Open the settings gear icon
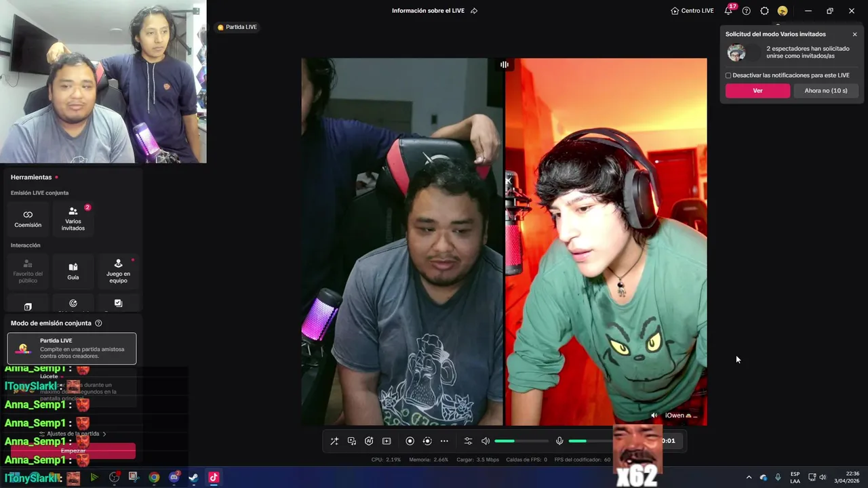 click(x=764, y=11)
